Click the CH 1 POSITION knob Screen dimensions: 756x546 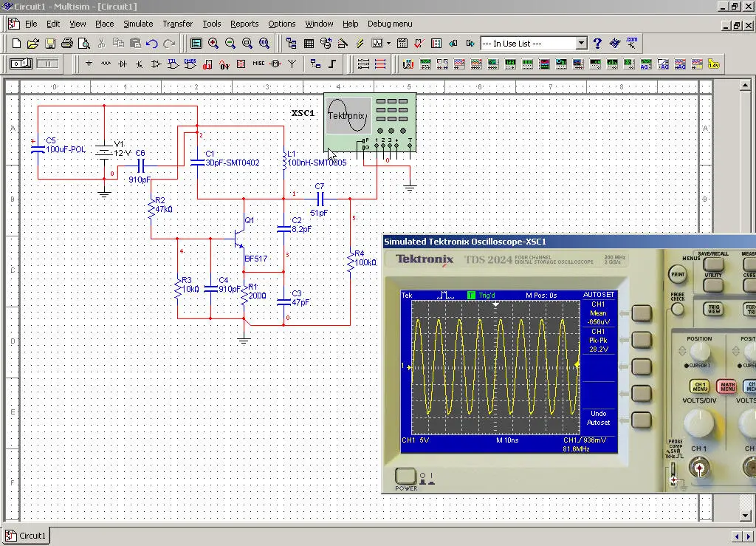[699, 352]
